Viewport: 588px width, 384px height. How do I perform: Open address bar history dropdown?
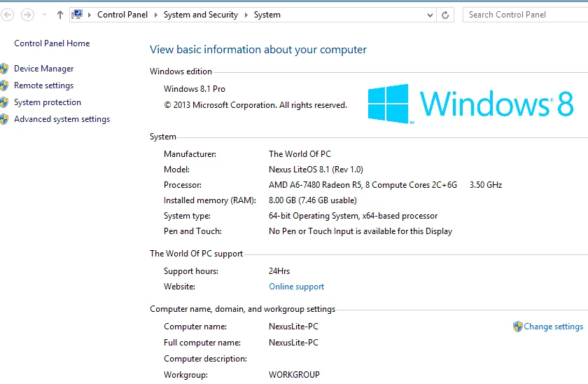point(430,15)
